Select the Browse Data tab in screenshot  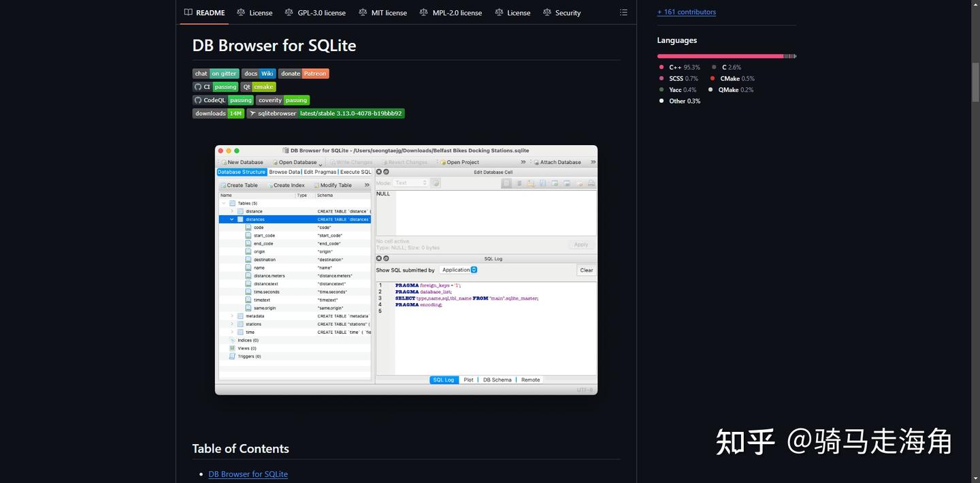(284, 172)
